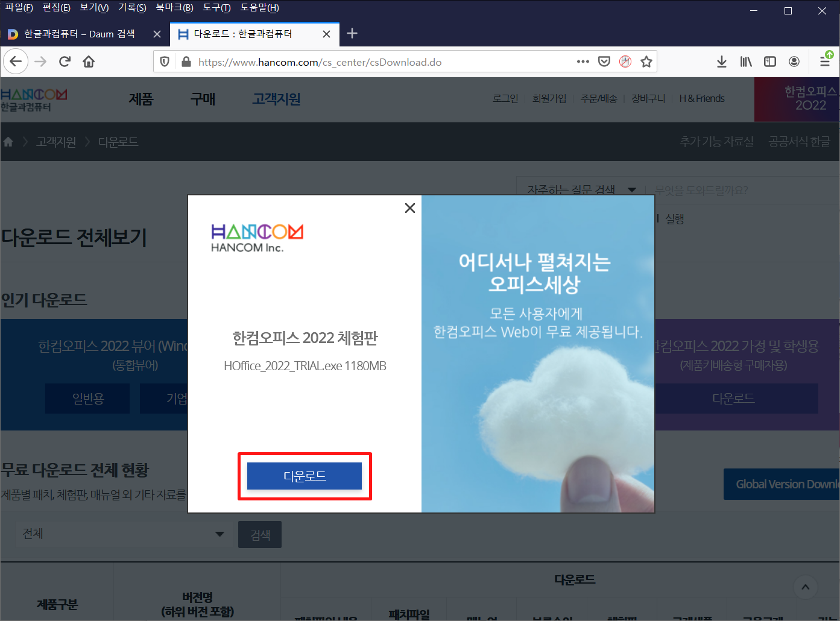Open the 편집(E) menu
This screenshot has width=840, height=621.
click(x=57, y=8)
